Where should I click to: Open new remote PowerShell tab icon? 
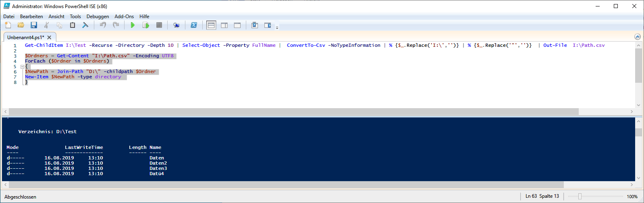176,25
